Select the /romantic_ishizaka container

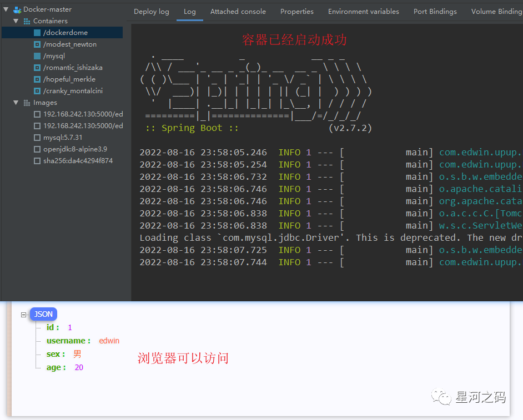point(73,68)
